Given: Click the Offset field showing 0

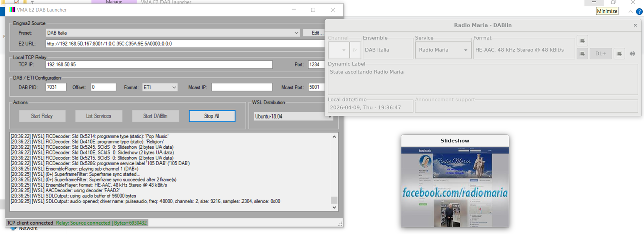Looking at the screenshot, I should click(103, 87).
